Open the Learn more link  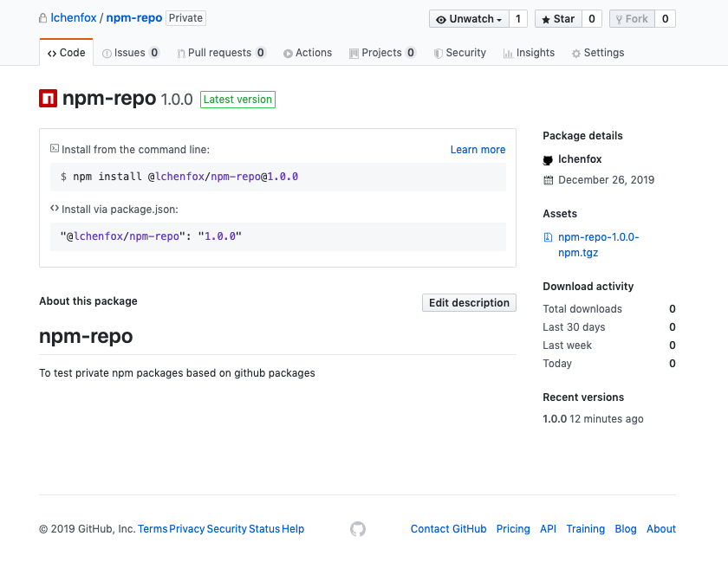(x=478, y=150)
